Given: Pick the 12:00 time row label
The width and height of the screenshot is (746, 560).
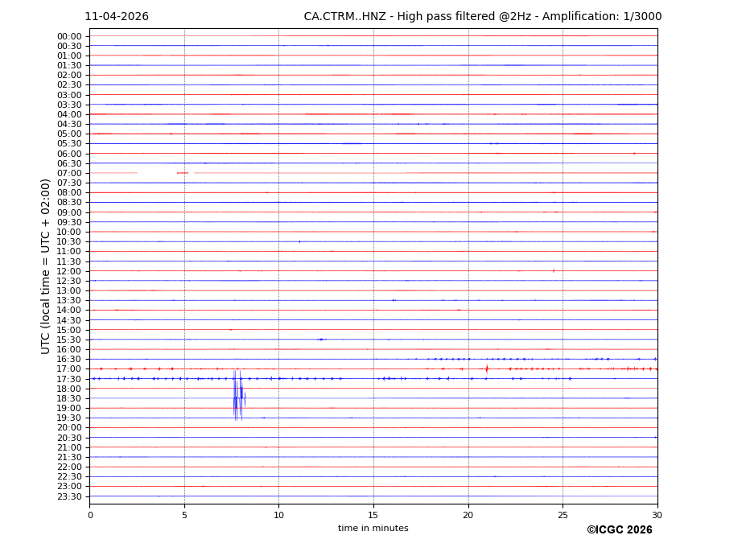Looking at the screenshot, I should (68, 271).
